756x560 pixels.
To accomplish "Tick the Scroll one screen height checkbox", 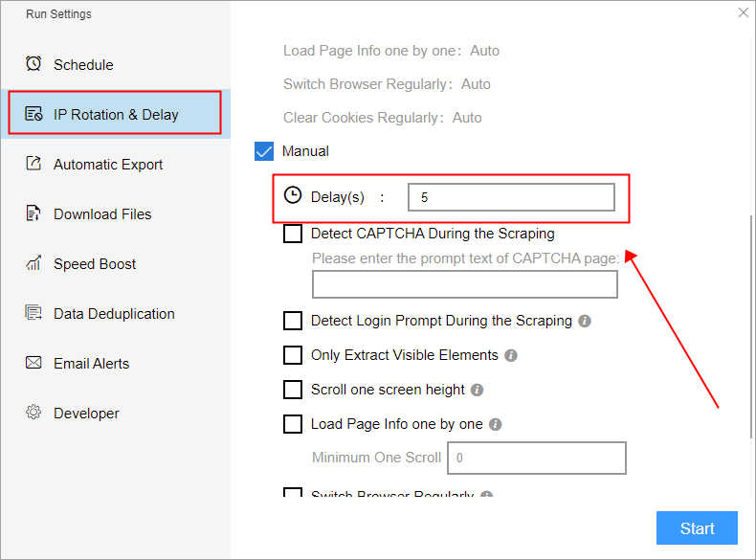I will 293,390.
